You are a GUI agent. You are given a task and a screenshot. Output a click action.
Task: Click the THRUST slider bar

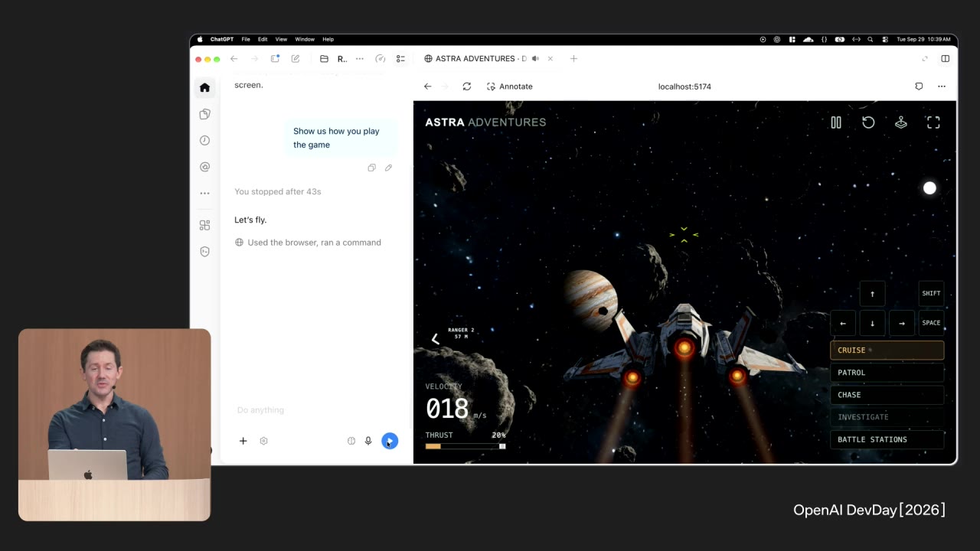tap(465, 446)
